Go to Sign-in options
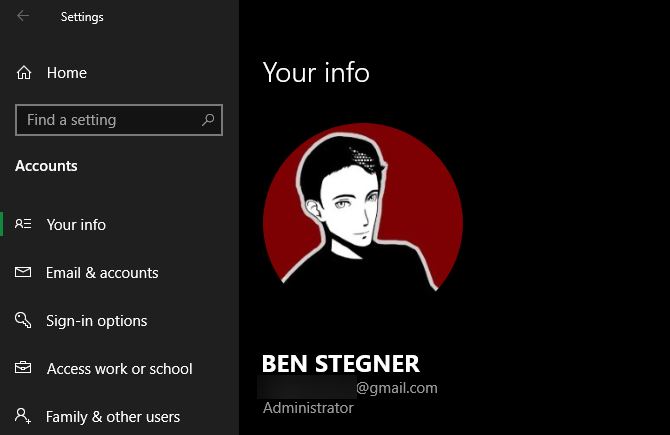Screen dimensions: 670x435 (97, 321)
